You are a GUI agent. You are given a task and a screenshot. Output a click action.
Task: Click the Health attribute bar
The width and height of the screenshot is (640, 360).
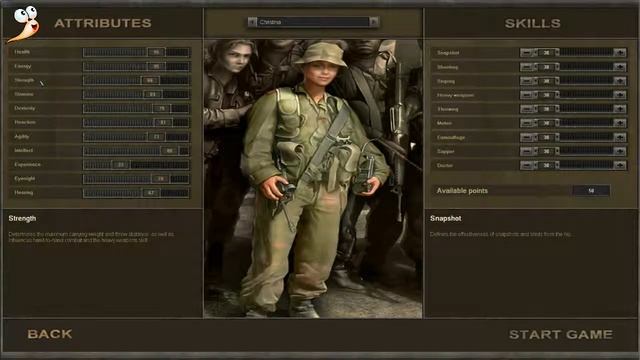click(x=136, y=52)
